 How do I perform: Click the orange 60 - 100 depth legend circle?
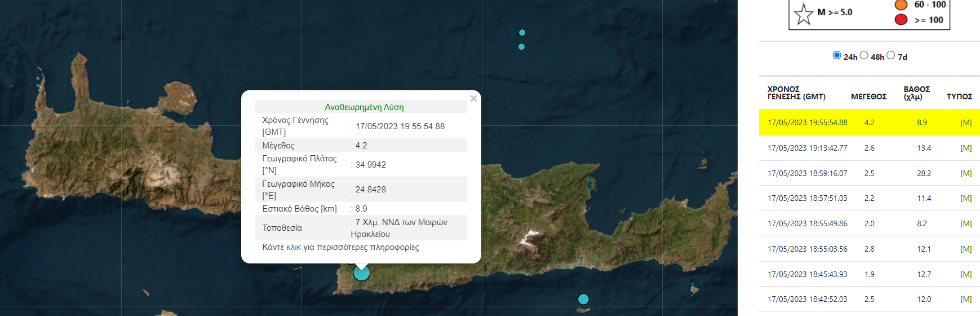point(901,5)
